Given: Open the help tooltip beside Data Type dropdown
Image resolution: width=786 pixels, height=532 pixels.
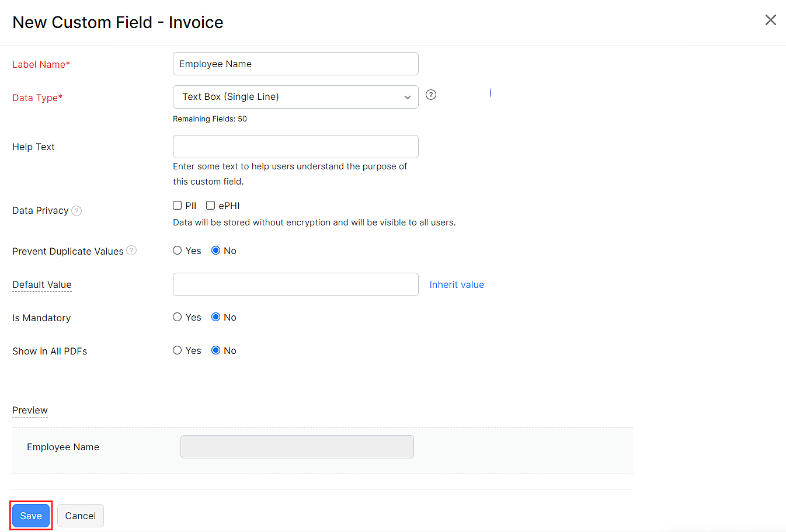Looking at the screenshot, I should (430, 94).
